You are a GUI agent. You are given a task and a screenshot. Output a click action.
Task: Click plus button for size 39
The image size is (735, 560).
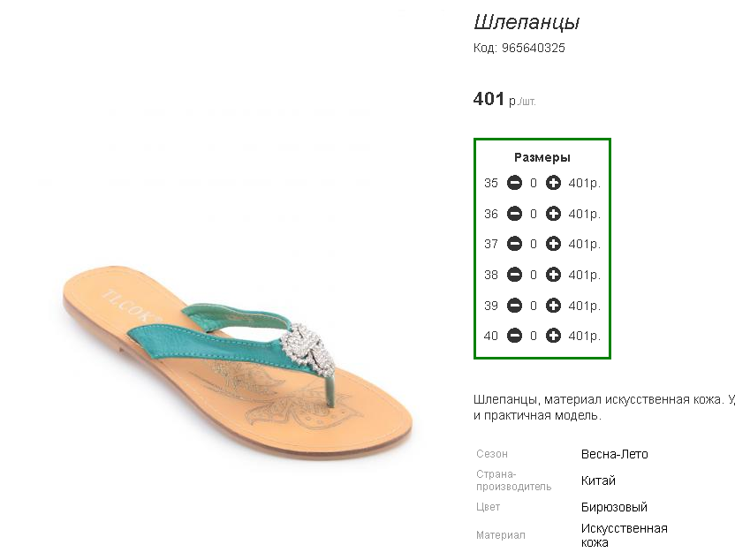click(x=553, y=306)
